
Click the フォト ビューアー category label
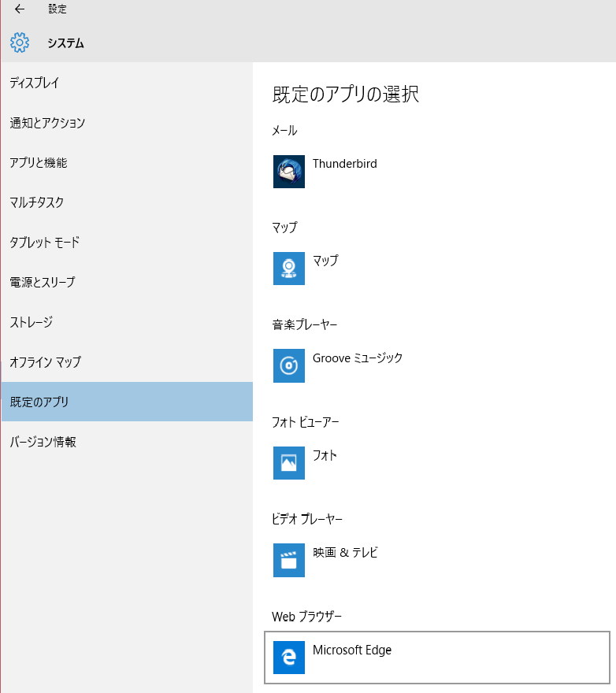tap(305, 422)
